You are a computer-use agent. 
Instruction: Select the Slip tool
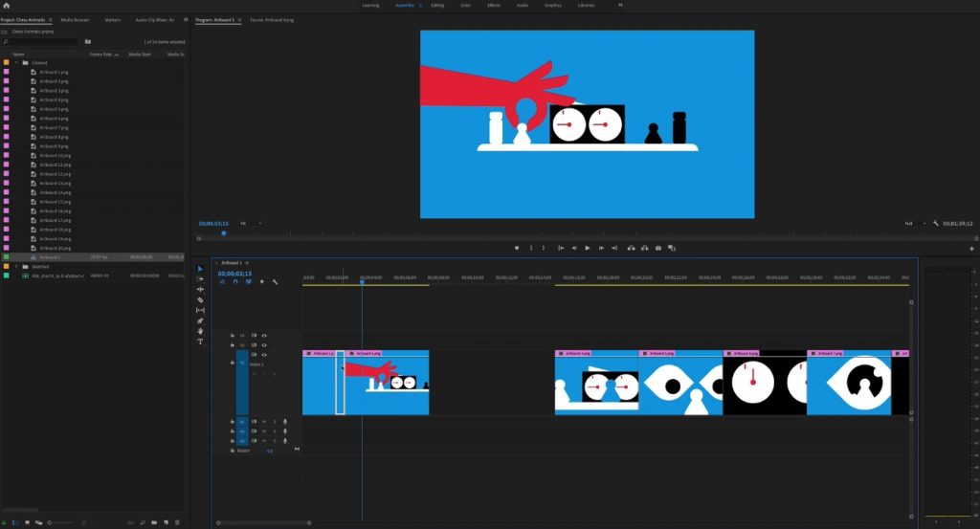[x=200, y=310]
